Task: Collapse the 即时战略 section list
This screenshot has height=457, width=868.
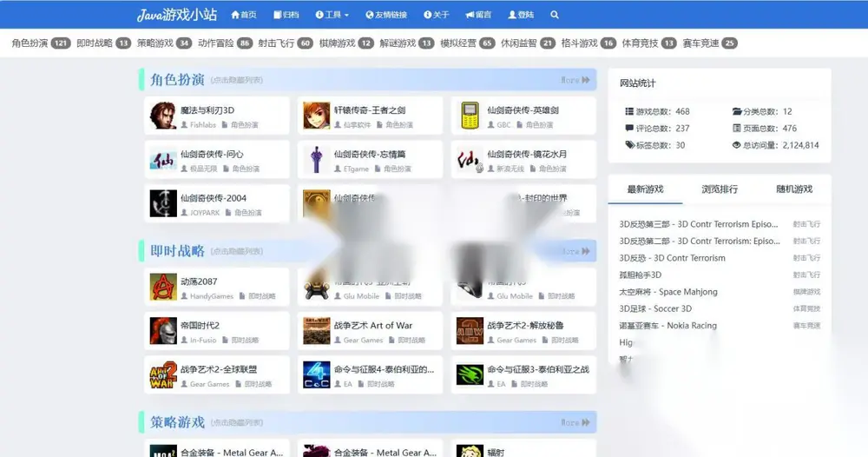Action: point(236,251)
